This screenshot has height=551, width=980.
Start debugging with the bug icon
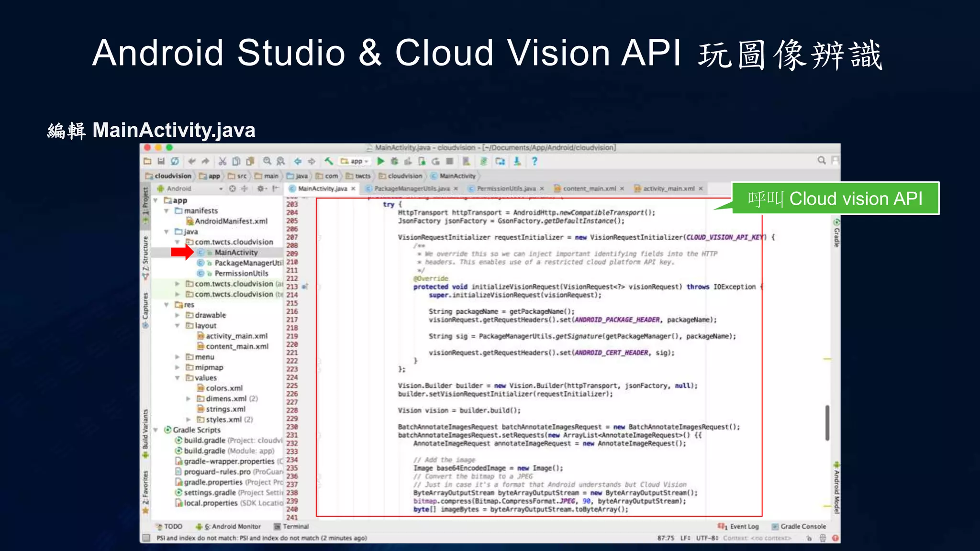click(394, 161)
